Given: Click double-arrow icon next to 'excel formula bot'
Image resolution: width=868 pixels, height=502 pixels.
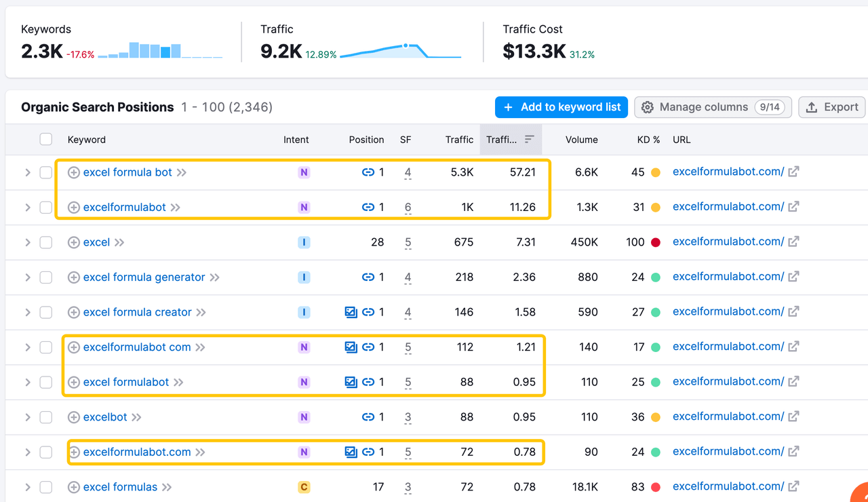Looking at the screenshot, I should click(x=182, y=172).
